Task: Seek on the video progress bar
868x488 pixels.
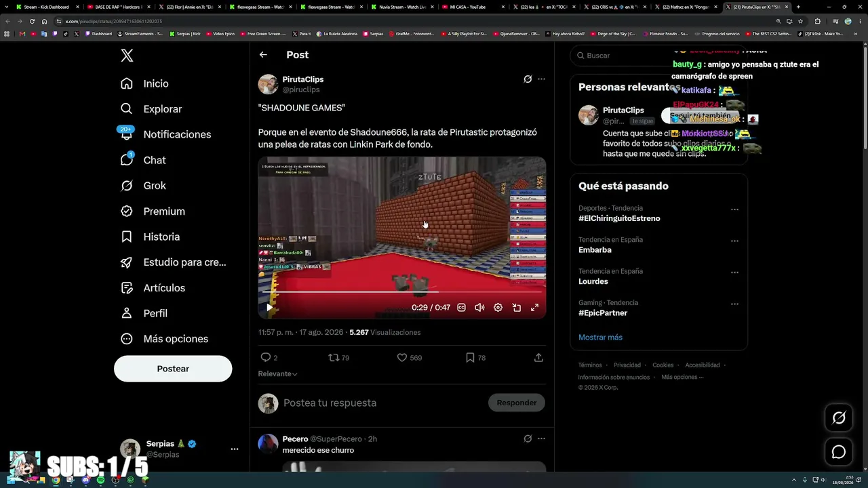Action: point(401,292)
